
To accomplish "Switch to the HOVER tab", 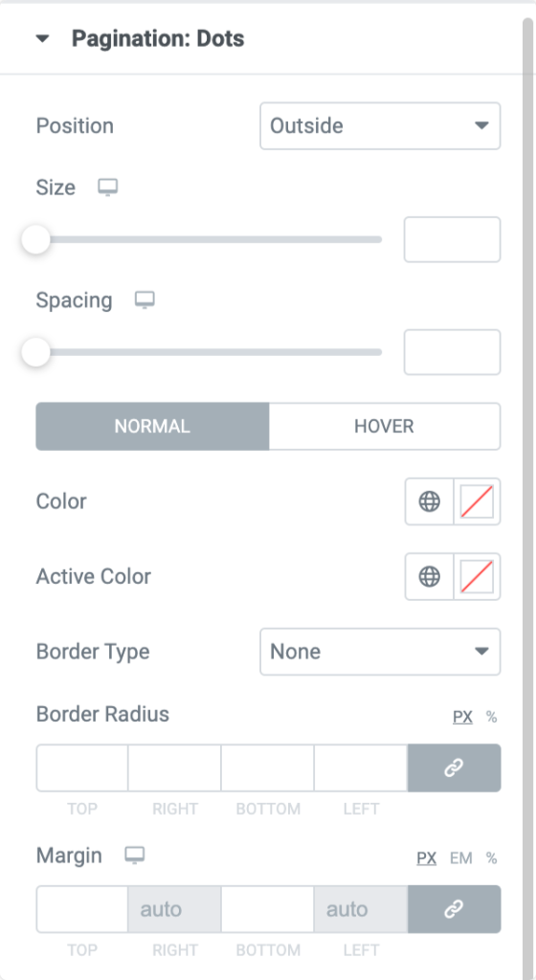I will [384, 426].
